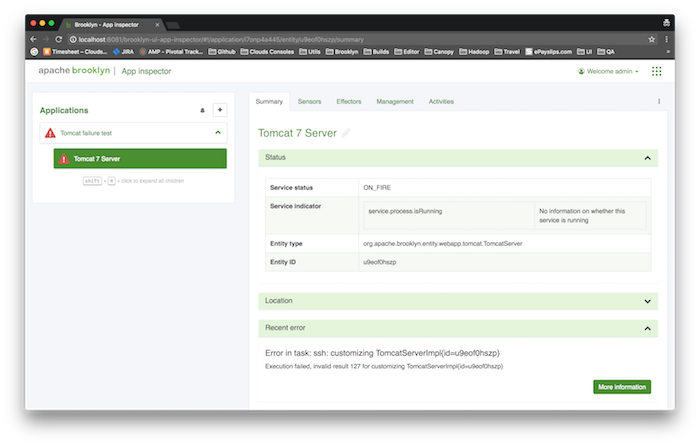Click the add application plus button
This screenshot has width=700, height=446.
[220, 109]
